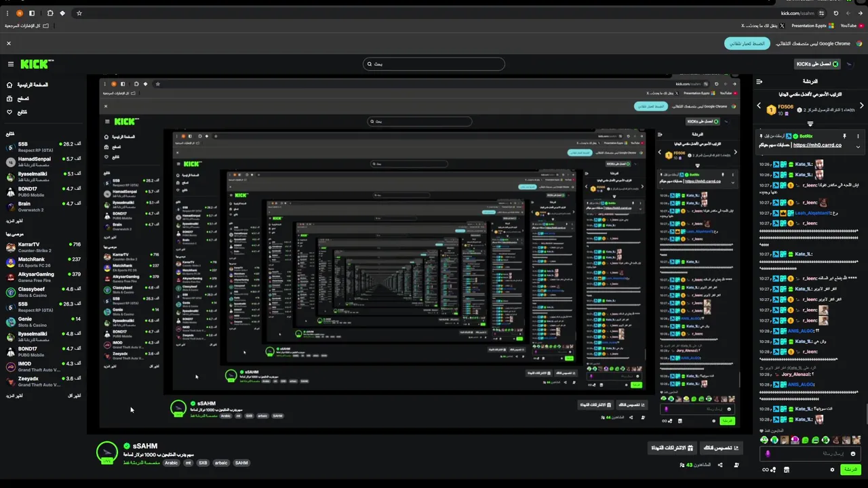The width and height of the screenshot is (868, 488).
Task: Open the mh0.carrd.co pinned link
Action: pos(817,145)
